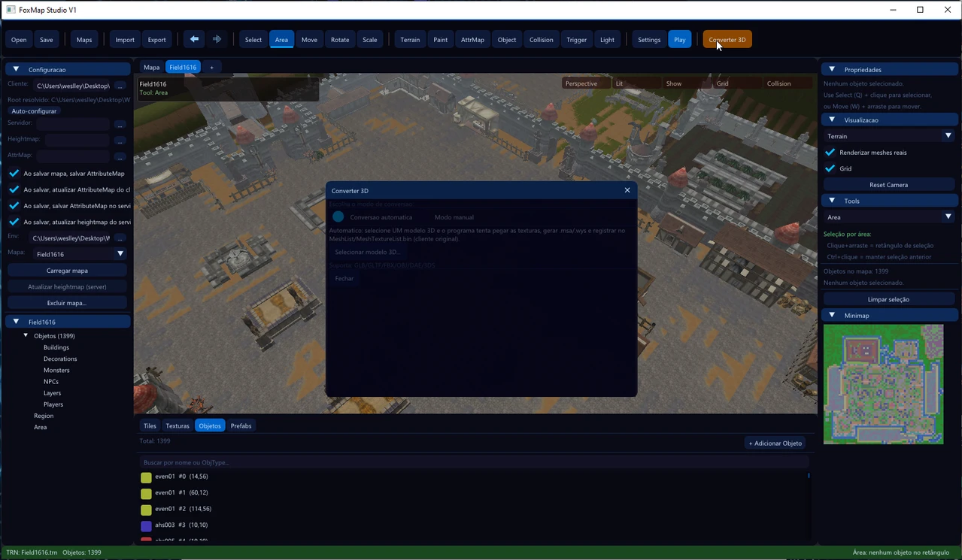Click the blue Play button
Viewport: 962px width, 560px height.
pos(680,40)
